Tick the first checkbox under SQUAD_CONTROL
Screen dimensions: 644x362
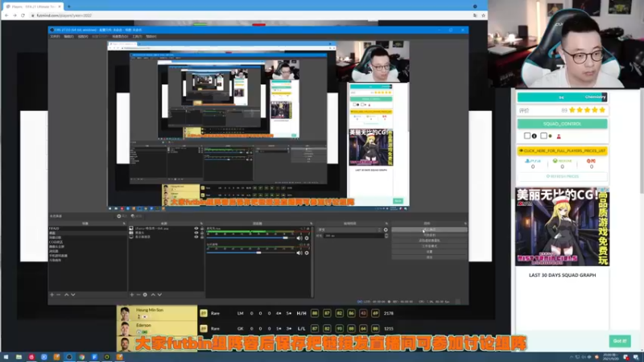pyautogui.click(x=527, y=136)
